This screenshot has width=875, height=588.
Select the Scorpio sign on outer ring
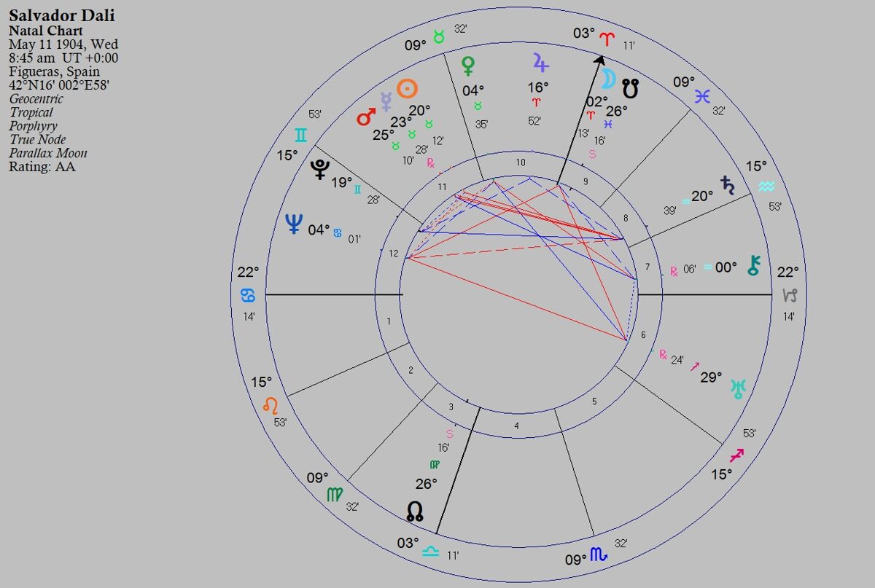[599, 555]
